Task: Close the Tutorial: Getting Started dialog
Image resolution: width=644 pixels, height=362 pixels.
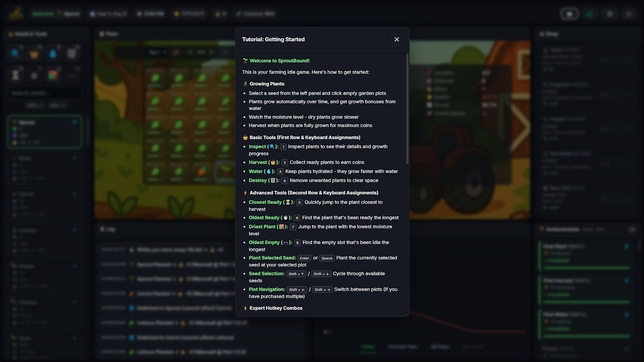Action: [396, 39]
